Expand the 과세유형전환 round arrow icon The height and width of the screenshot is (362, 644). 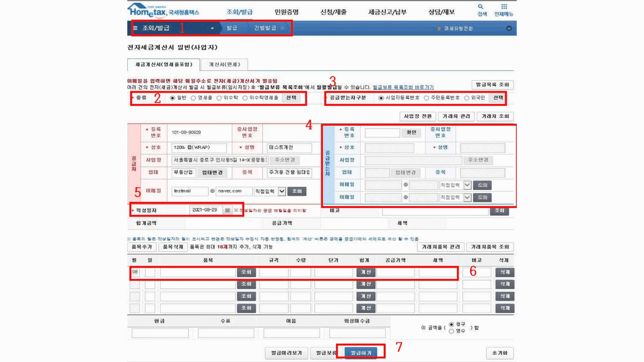[509, 28]
